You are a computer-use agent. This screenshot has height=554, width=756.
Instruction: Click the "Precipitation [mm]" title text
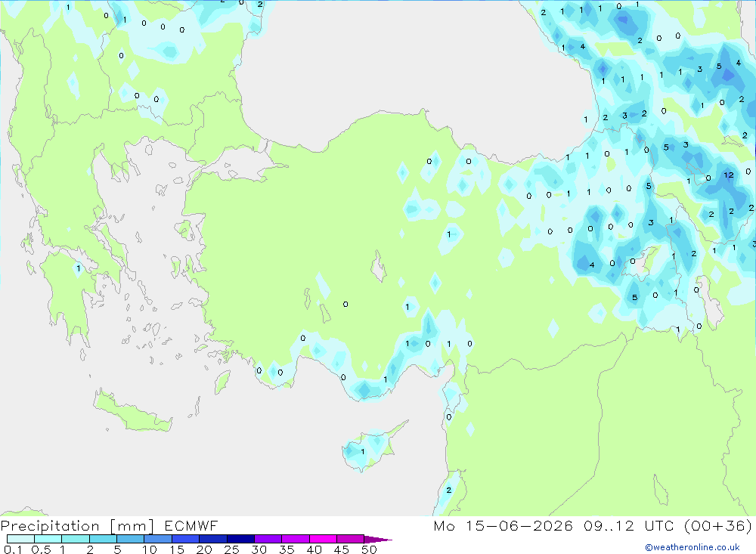(x=77, y=526)
